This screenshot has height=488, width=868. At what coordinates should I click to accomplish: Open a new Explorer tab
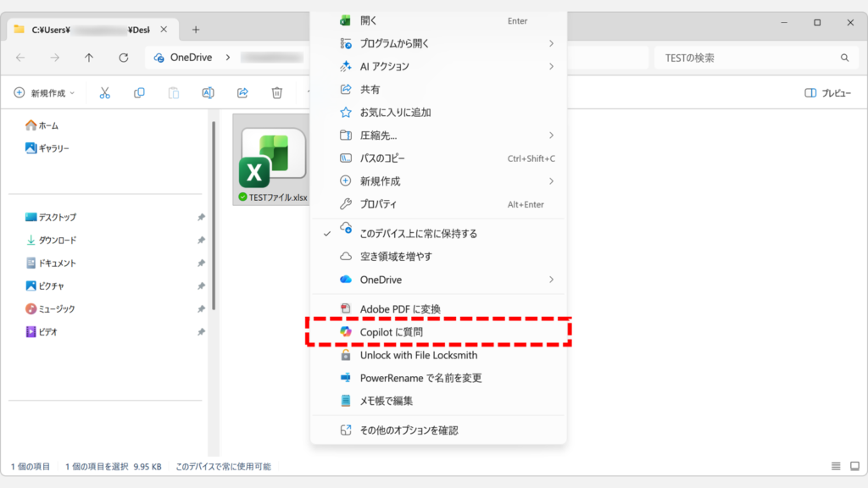click(196, 30)
